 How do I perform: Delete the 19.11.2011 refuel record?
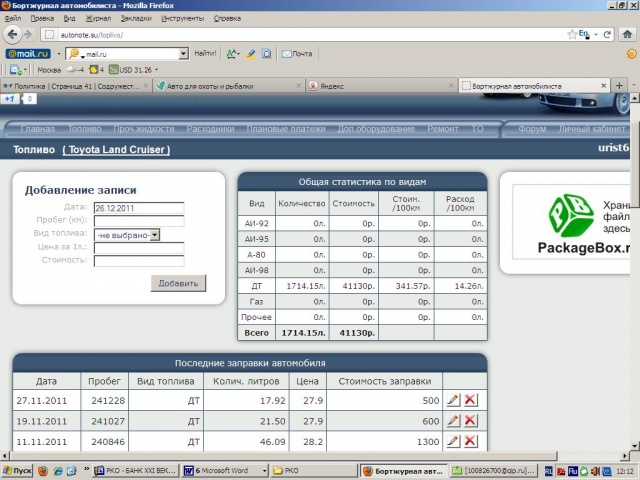point(471,421)
